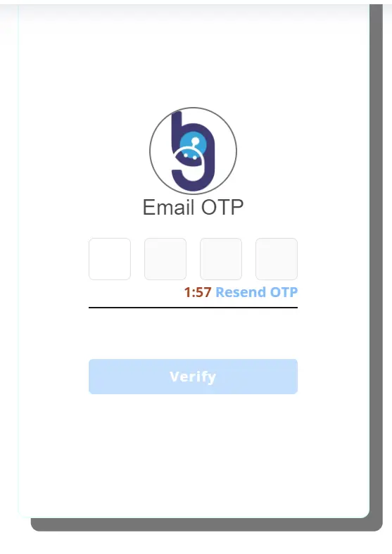Click the word OTP in the heading
This screenshot has height=554, width=392.
click(222, 208)
